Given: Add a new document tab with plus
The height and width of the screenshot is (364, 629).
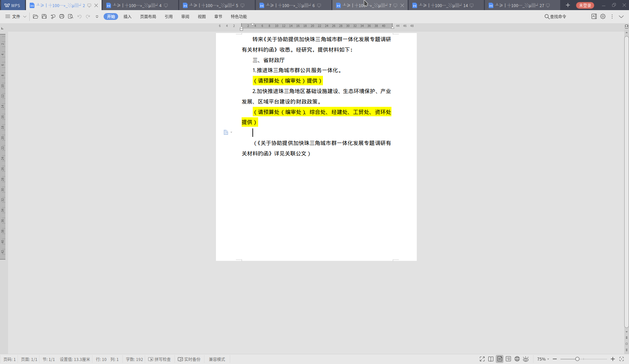Looking at the screenshot, I should click(x=568, y=5).
